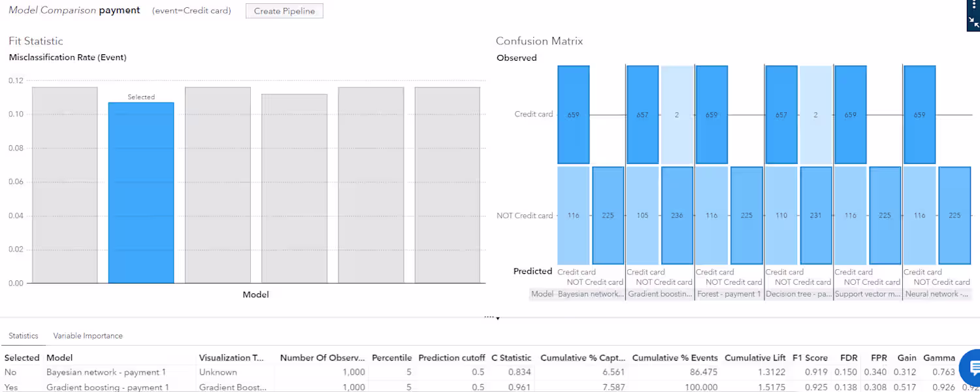Viewport: 980px width, 392px height.
Task: Click the Model column header
Action: (x=59, y=358)
